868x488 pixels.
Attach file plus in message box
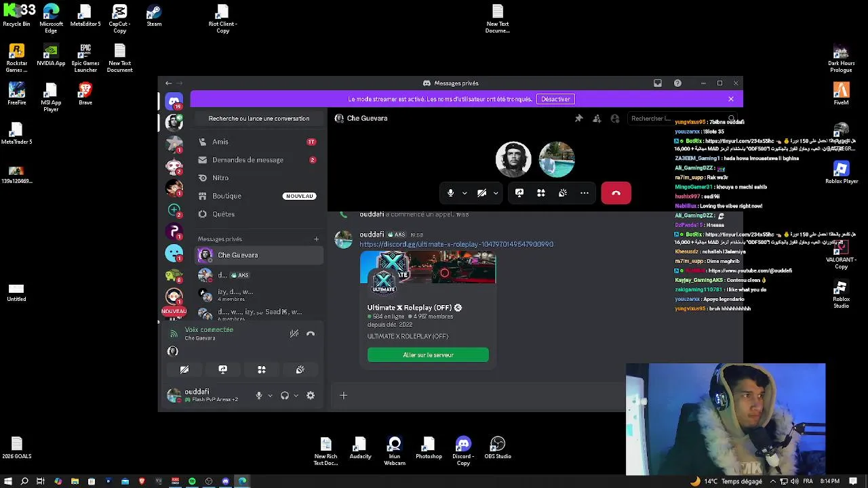tap(343, 395)
